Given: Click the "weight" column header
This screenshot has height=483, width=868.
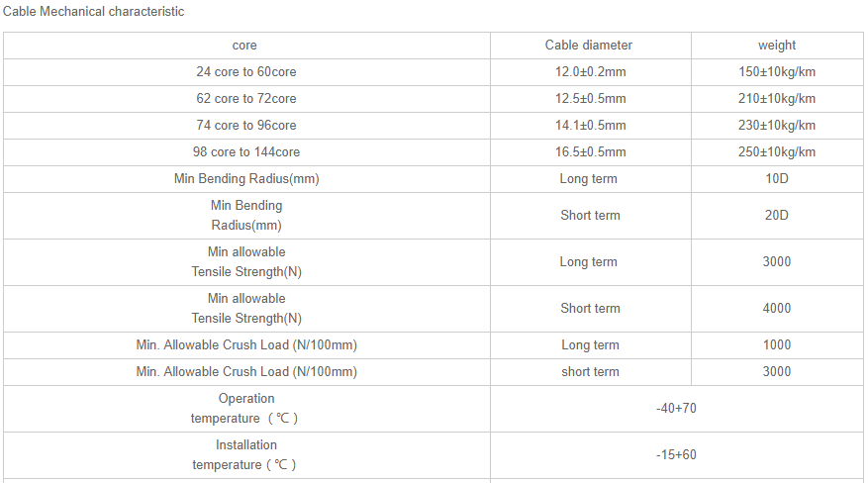Looking at the screenshot, I should [x=777, y=46].
